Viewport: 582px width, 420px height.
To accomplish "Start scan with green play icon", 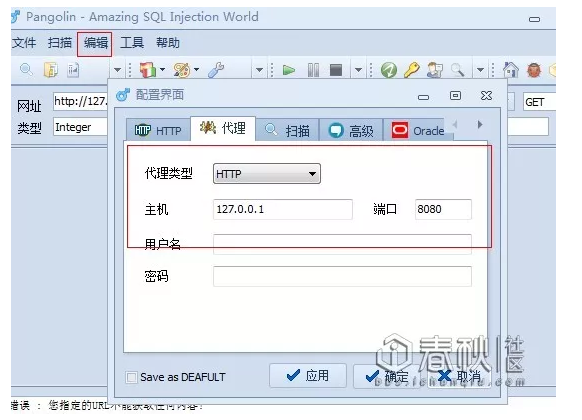I will point(288,70).
